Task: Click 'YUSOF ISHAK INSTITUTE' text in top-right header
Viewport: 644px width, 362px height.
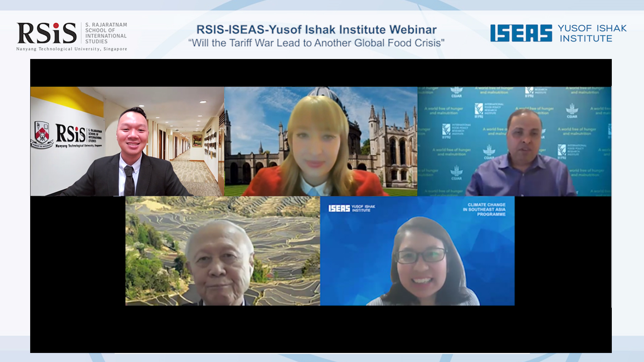Action: (x=592, y=33)
